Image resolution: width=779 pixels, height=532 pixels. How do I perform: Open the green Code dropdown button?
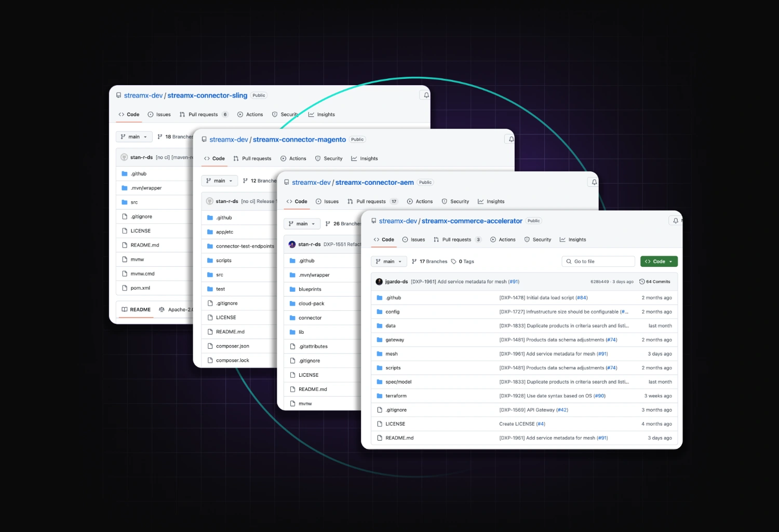(x=659, y=261)
